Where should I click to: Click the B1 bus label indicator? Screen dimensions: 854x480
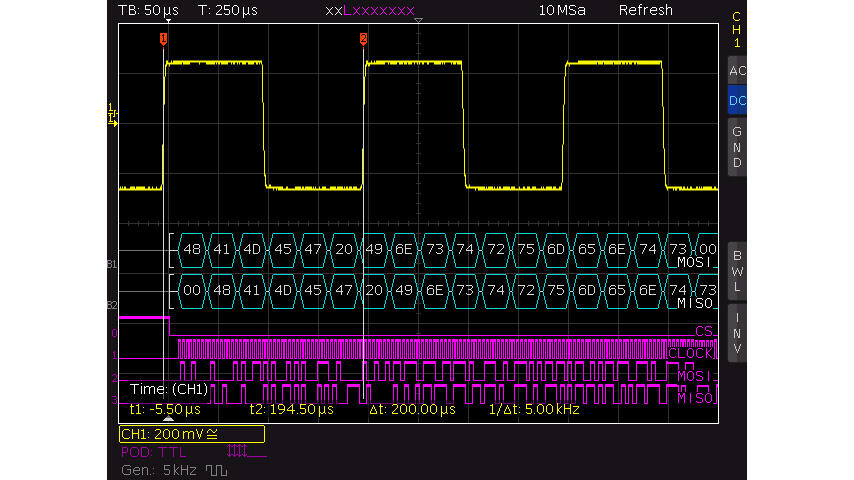click(112, 264)
